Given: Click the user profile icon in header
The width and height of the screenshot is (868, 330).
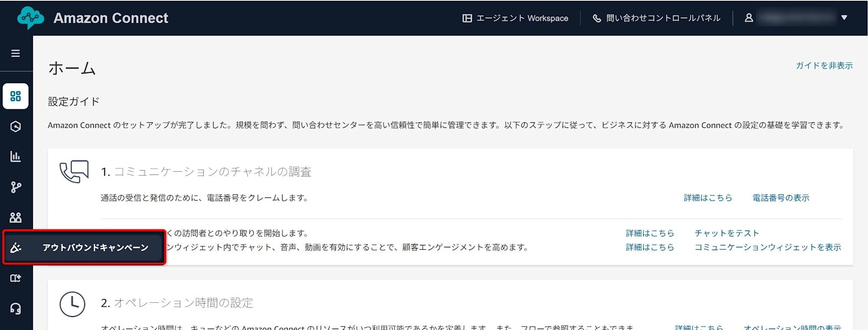Looking at the screenshot, I should [x=749, y=18].
